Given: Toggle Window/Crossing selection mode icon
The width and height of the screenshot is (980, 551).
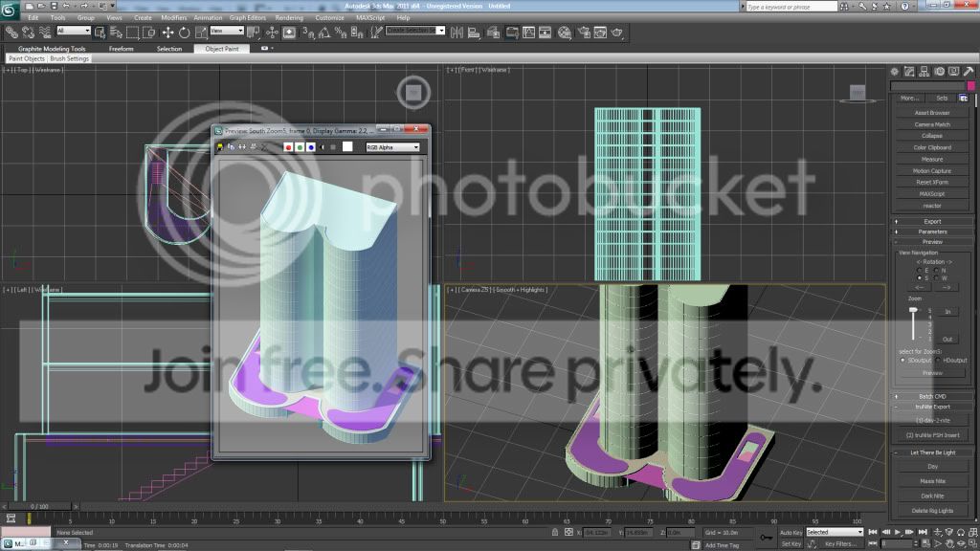Looking at the screenshot, I should (x=148, y=33).
